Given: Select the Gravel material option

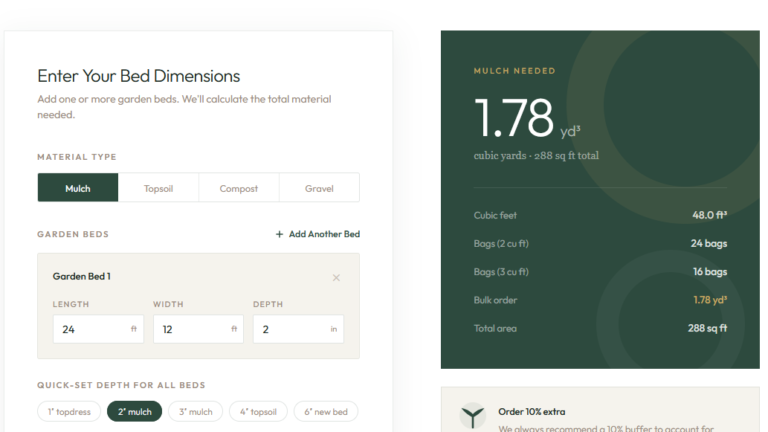Looking at the screenshot, I should point(319,188).
